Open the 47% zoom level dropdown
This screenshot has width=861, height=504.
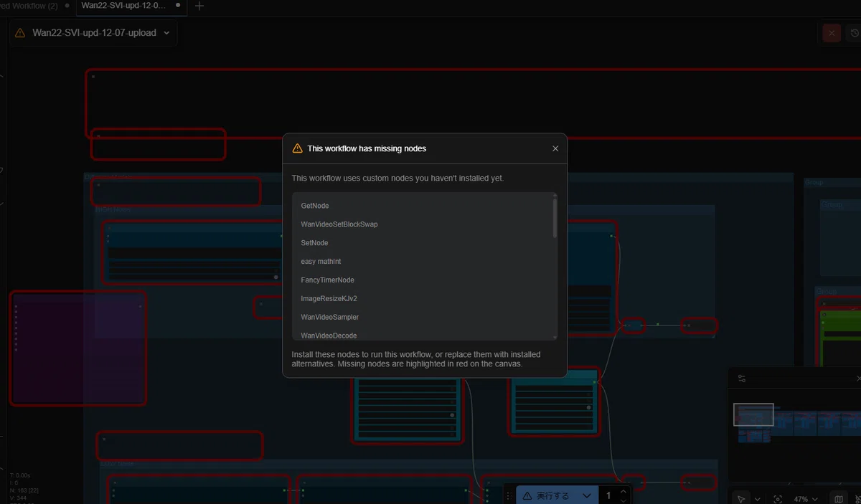806,499
